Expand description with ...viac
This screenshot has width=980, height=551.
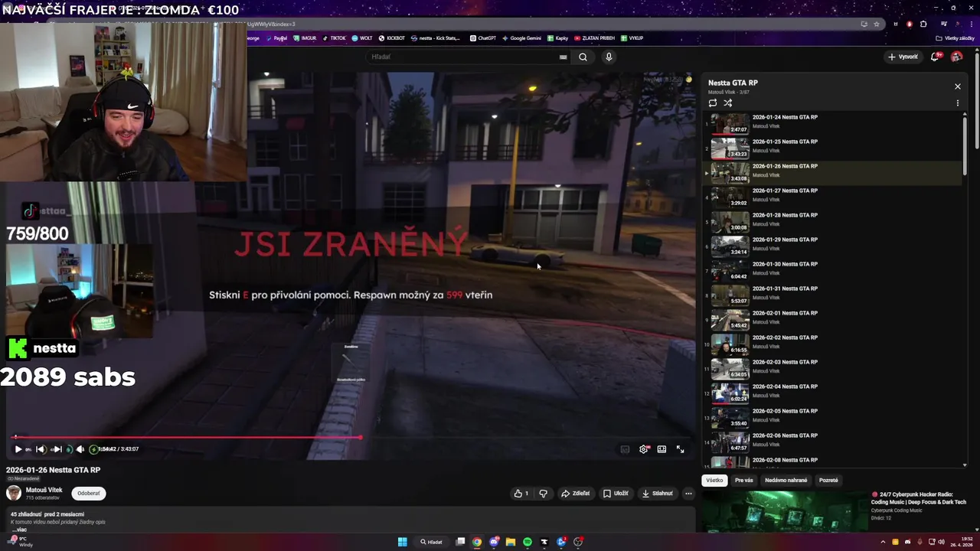coord(19,530)
